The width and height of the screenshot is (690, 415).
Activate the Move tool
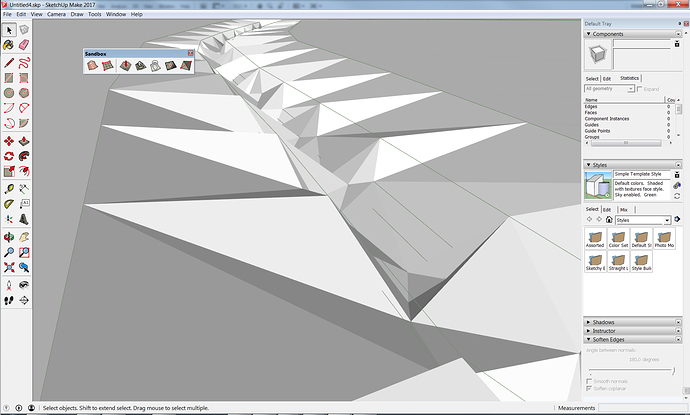(x=9, y=141)
